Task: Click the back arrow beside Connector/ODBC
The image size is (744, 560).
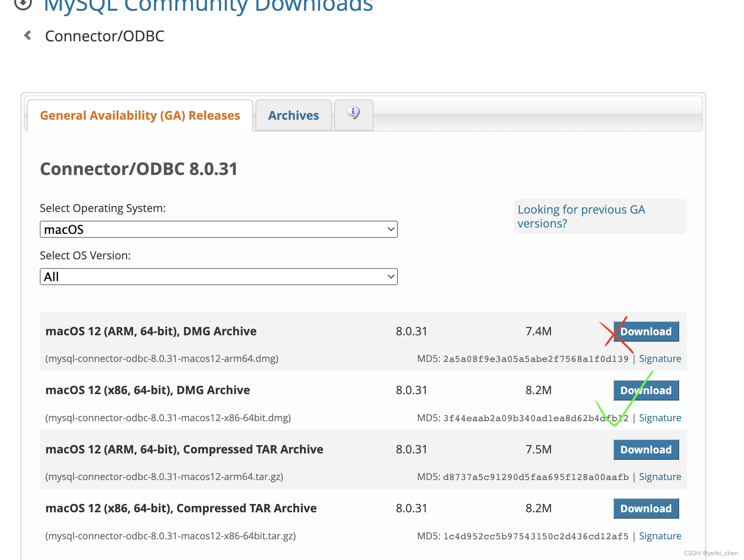Action: click(27, 35)
